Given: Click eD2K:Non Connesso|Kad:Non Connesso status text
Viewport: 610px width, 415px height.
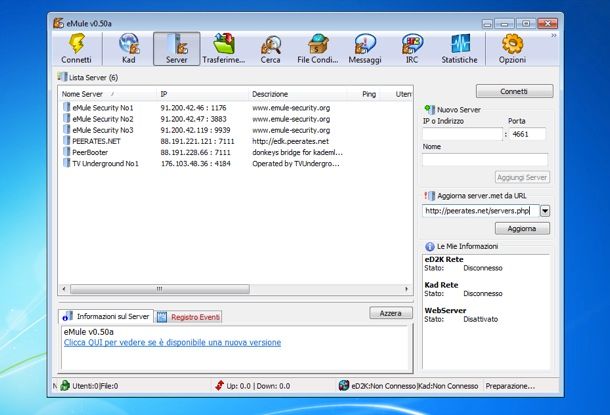Looking at the screenshot, I should point(415,386).
